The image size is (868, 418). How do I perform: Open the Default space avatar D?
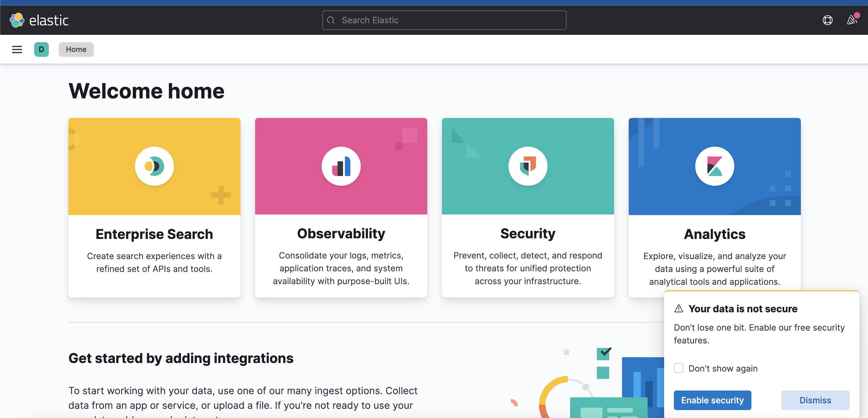click(x=42, y=49)
